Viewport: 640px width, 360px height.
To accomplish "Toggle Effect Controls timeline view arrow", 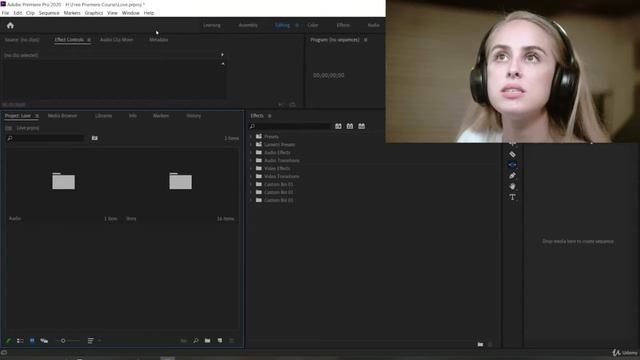I will point(222,55).
